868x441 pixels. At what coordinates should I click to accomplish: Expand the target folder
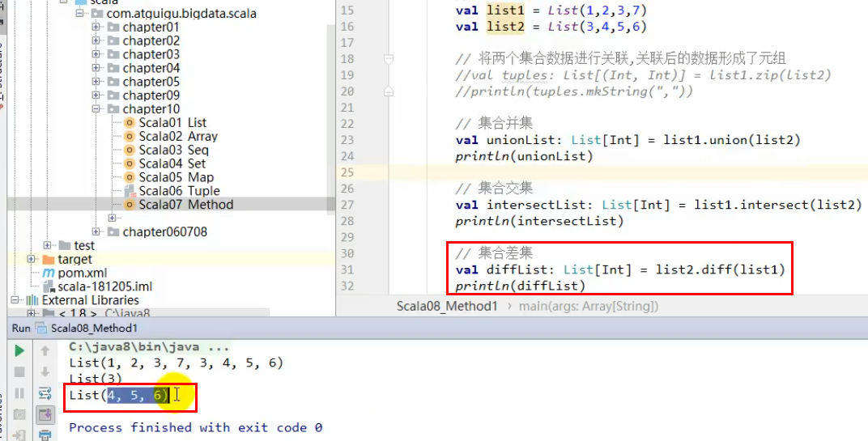[x=31, y=259]
